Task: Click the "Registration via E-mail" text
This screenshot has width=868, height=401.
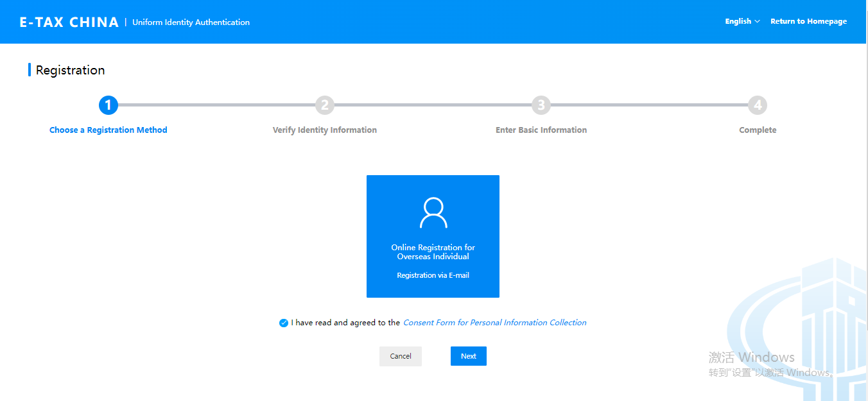Action: point(433,275)
